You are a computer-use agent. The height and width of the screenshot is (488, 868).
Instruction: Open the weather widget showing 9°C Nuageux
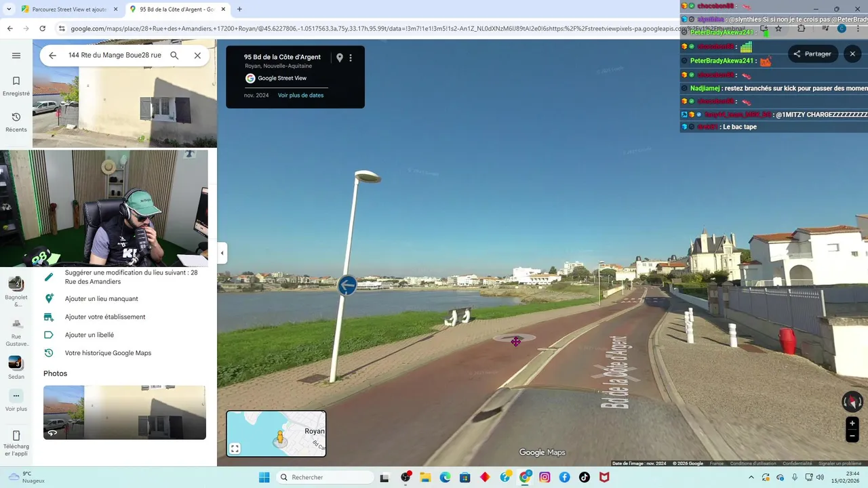click(x=26, y=477)
